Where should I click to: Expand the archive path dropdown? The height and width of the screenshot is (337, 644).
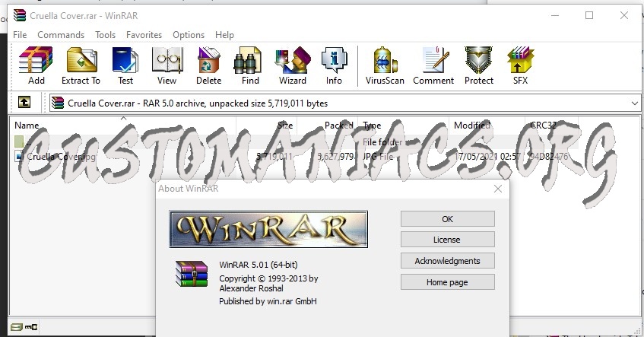[x=635, y=103]
